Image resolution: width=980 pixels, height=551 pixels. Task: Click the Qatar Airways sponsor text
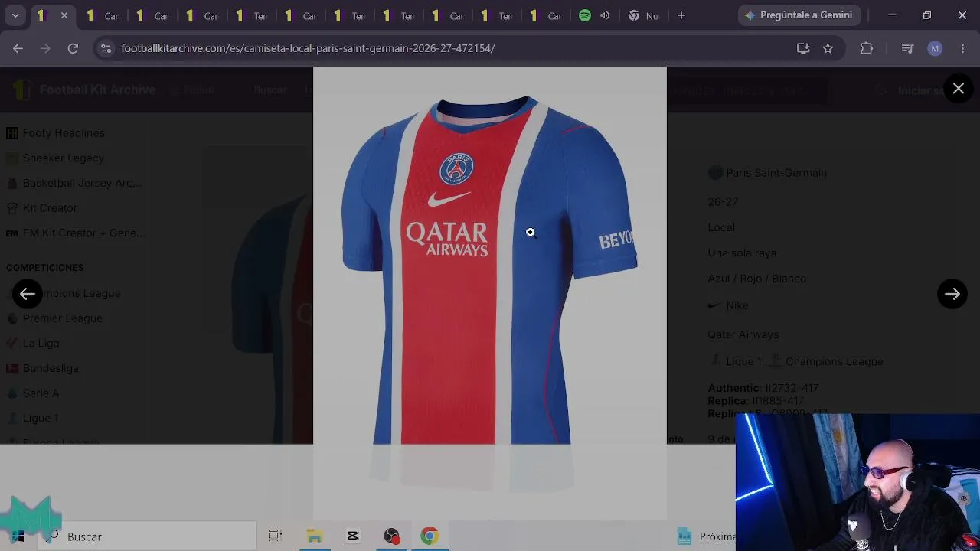coord(743,334)
